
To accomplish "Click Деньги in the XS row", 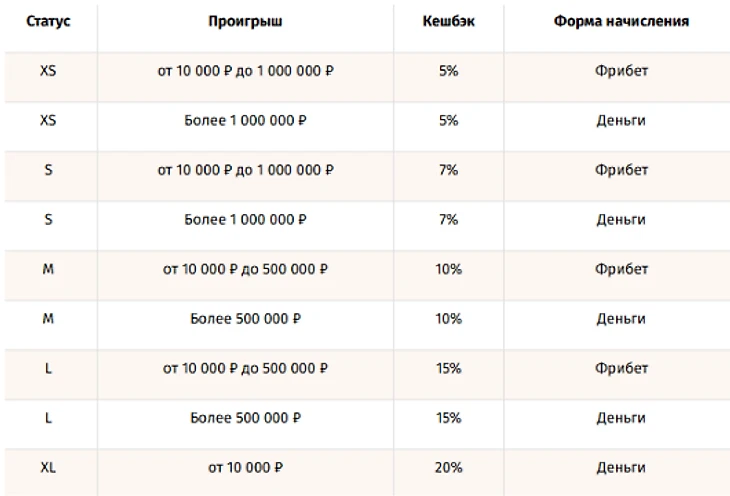I will [x=621, y=121].
